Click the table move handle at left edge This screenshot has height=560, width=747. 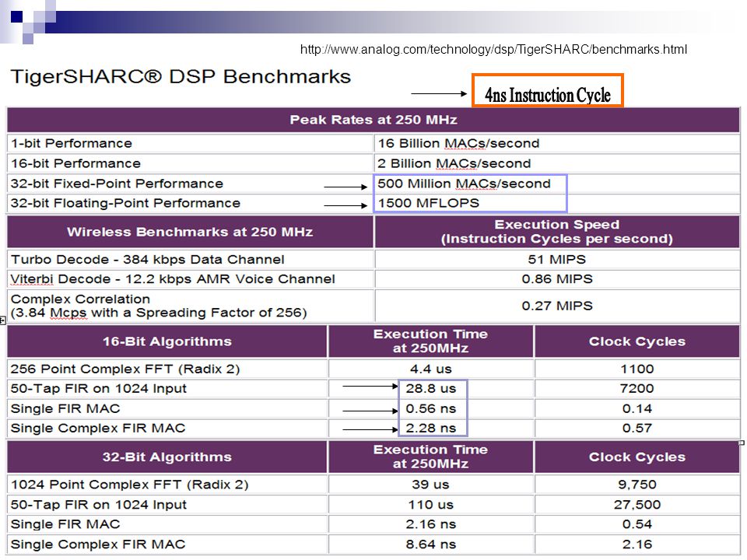point(2,321)
